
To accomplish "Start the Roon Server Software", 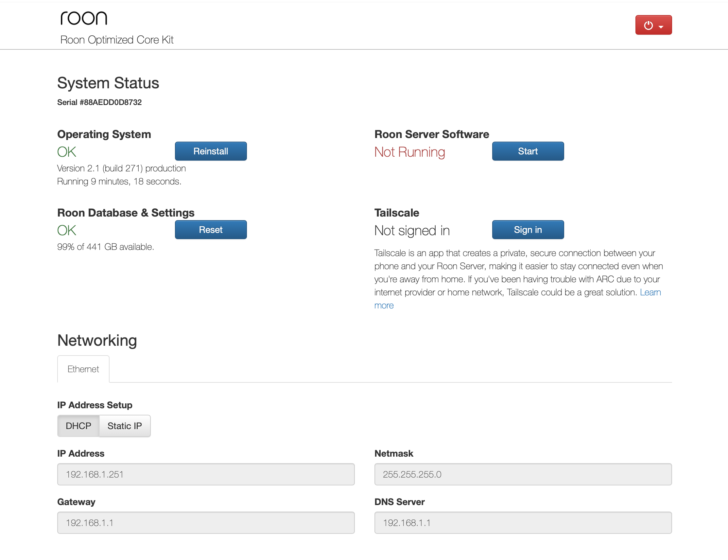I will [x=528, y=151].
